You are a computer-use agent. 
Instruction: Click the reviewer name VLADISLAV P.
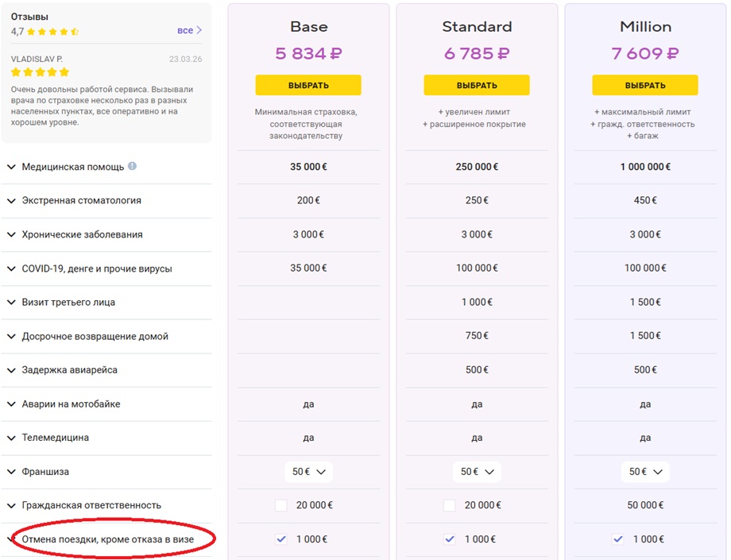(x=37, y=59)
